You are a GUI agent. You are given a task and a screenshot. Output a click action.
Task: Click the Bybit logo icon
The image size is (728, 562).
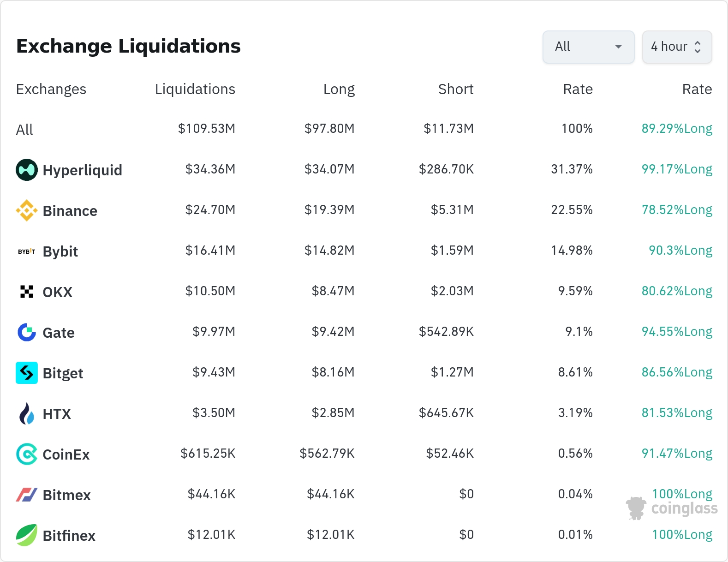click(x=27, y=251)
